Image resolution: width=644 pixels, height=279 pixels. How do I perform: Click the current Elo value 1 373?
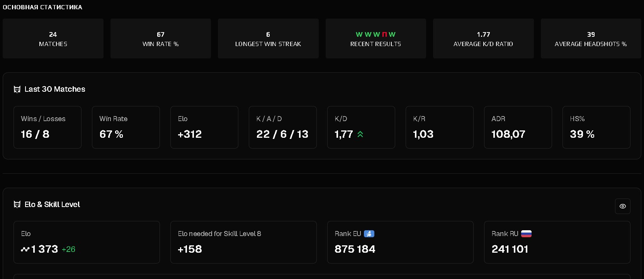click(x=44, y=249)
